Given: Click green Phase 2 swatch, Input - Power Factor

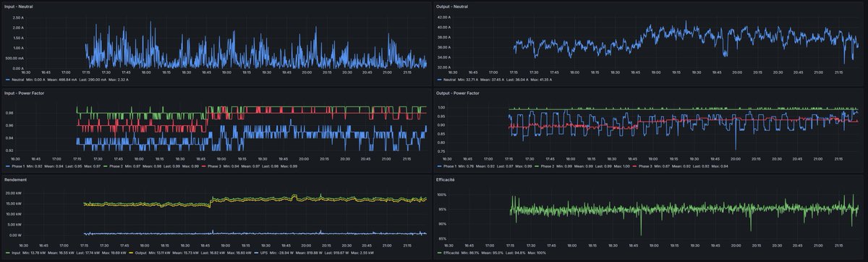Looking at the screenshot, I should click(106, 166).
